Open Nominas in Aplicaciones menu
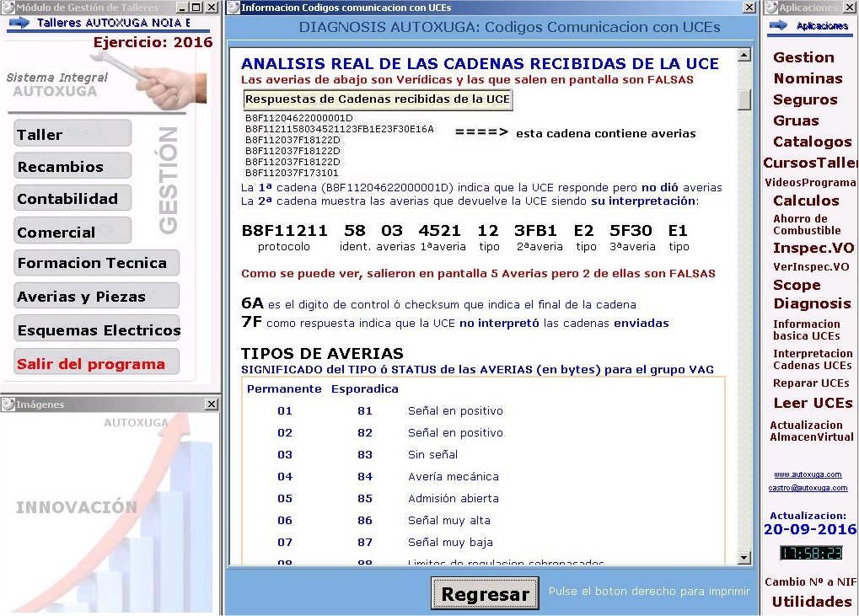This screenshot has width=859, height=616. (x=808, y=78)
